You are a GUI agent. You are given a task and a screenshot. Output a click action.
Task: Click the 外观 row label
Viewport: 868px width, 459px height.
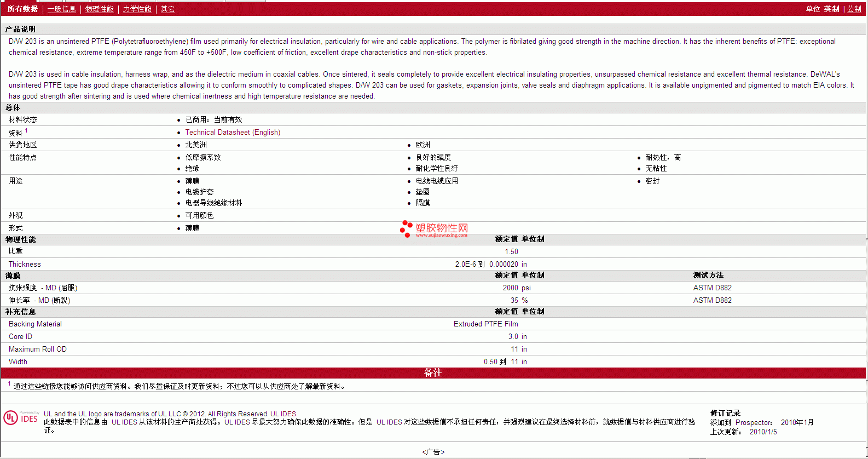tap(16, 216)
